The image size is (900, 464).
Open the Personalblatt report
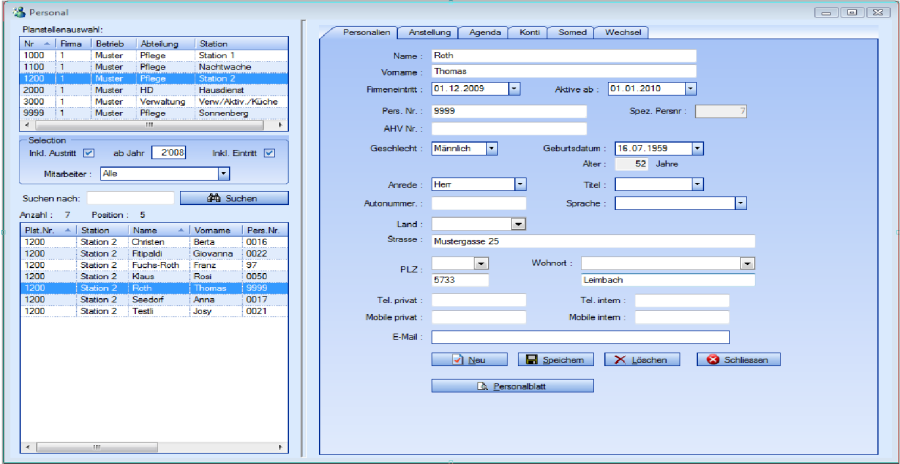(513, 385)
